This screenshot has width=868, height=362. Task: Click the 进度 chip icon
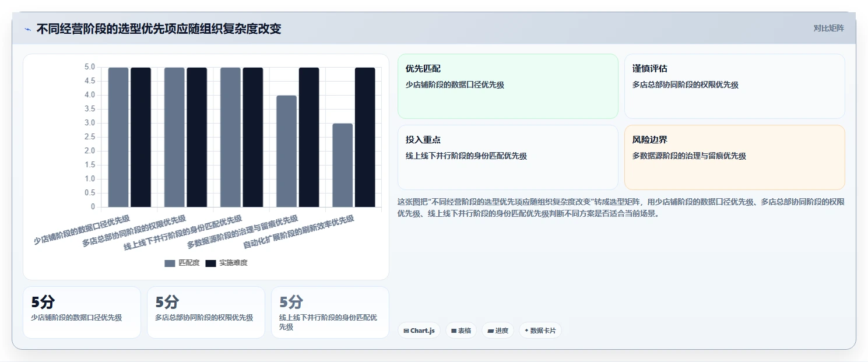point(491,331)
